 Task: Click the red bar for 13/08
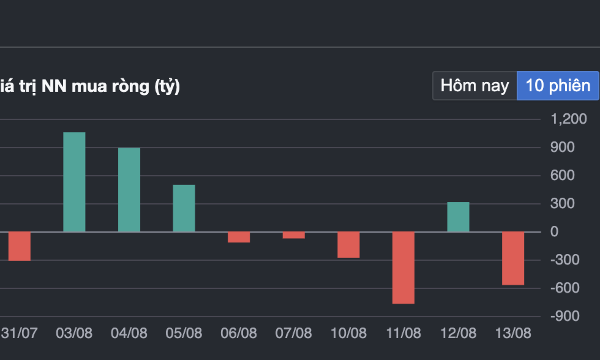pyautogui.click(x=513, y=258)
